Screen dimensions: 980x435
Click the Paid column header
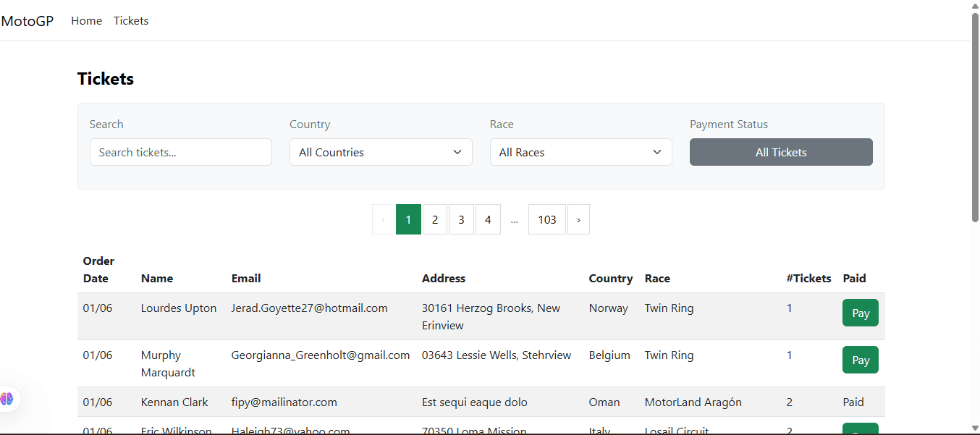click(x=854, y=278)
